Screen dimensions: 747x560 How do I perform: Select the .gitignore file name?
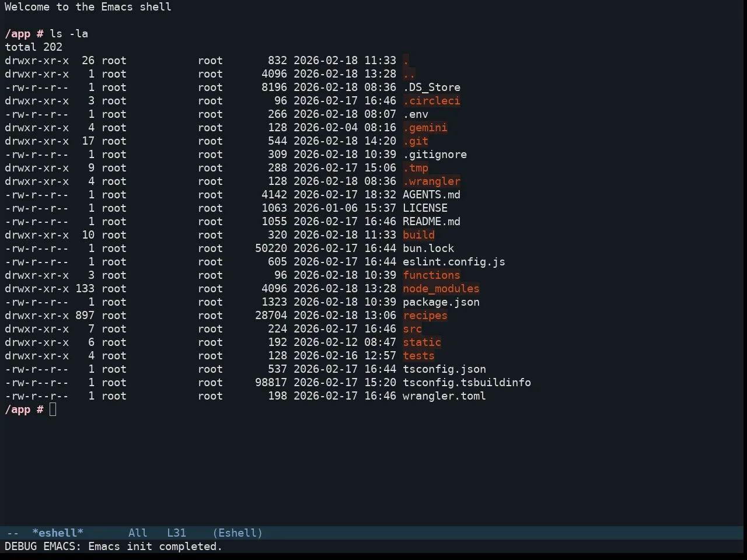[435, 155]
